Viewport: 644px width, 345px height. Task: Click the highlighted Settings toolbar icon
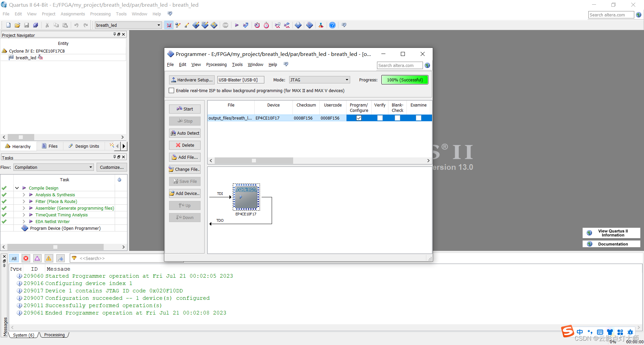(x=169, y=25)
